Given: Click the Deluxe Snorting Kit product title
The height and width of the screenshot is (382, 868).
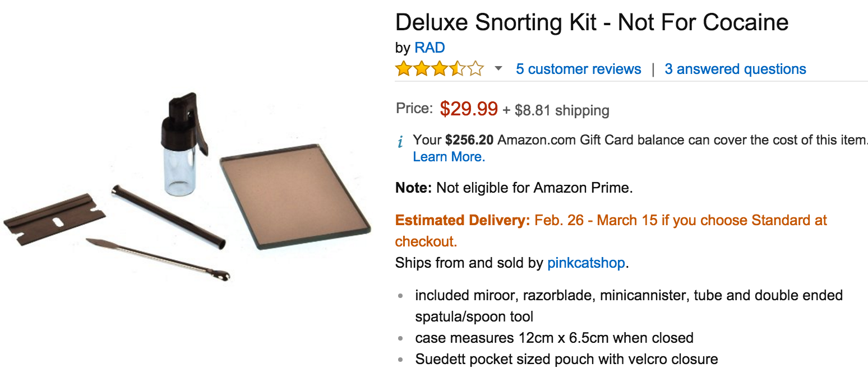Looking at the screenshot, I should [x=592, y=22].
